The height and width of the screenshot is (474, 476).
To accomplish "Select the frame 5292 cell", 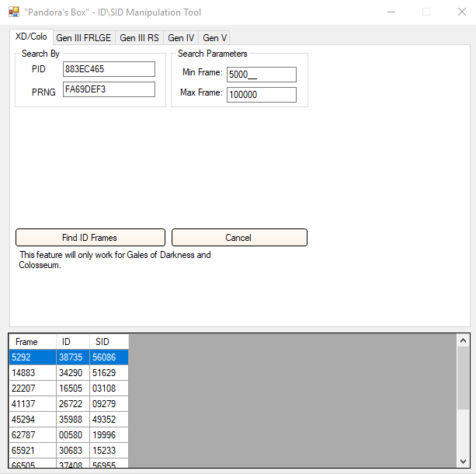I will [x=33, y=357].
